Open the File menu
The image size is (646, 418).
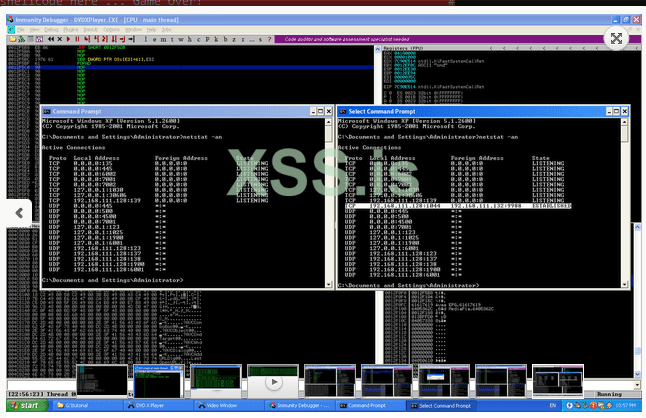point(21,30)
